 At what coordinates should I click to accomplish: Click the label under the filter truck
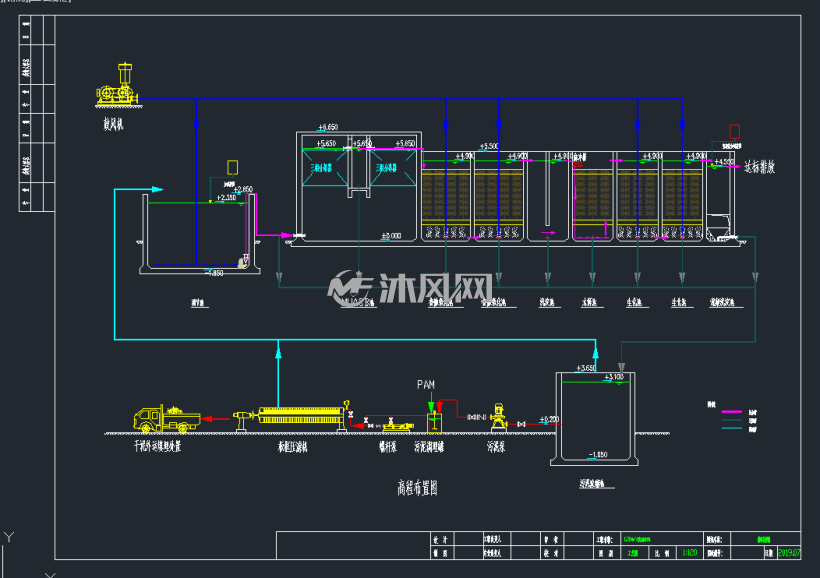(x=157, y=446)
